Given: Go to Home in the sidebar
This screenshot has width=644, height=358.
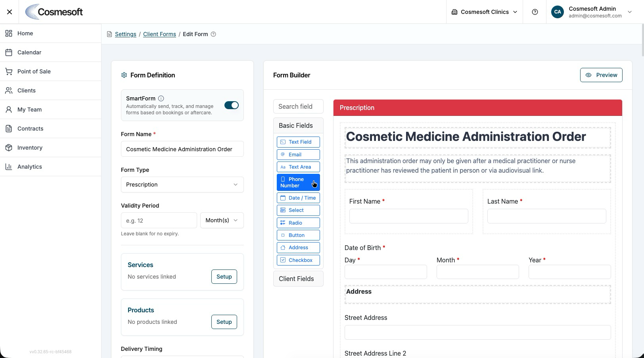Looking at the screenshot, I should (x=51, y=33).
